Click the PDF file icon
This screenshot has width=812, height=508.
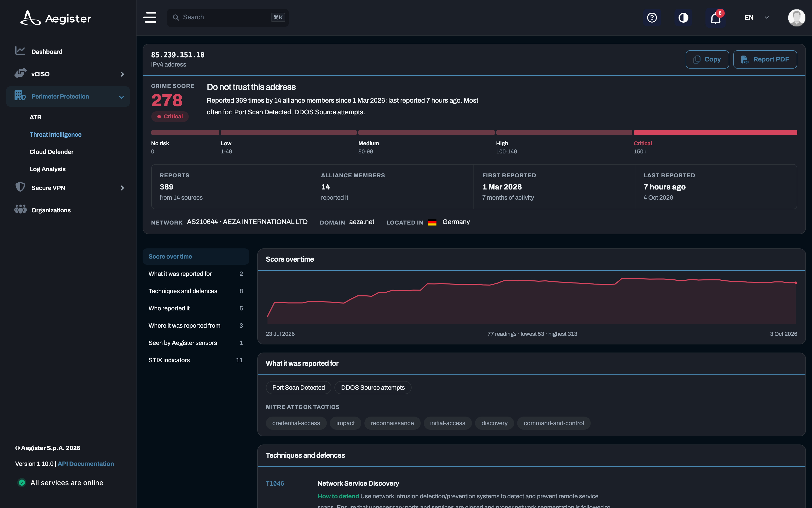(x=745, y=59)
